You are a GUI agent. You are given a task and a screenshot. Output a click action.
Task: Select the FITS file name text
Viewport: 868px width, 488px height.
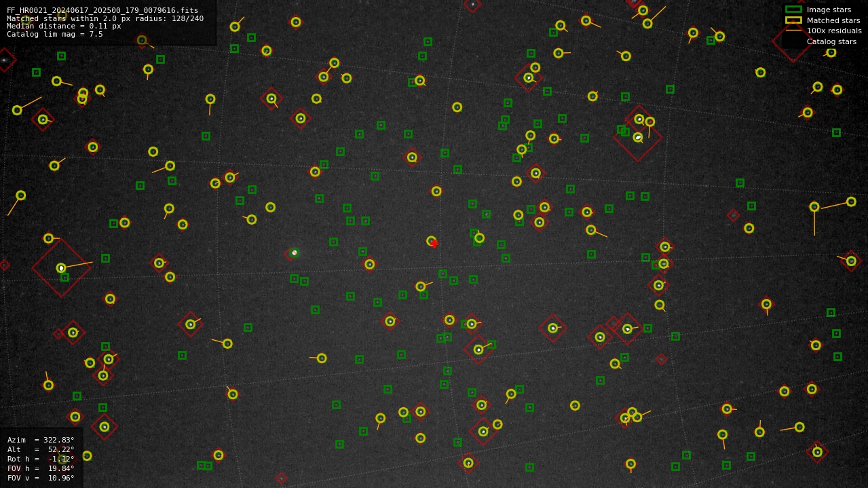[102, 11]
